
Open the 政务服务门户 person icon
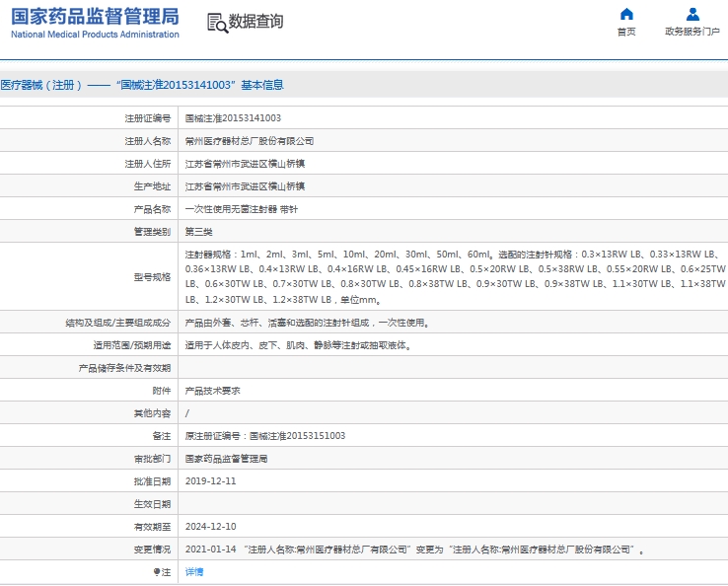point(692,14)
